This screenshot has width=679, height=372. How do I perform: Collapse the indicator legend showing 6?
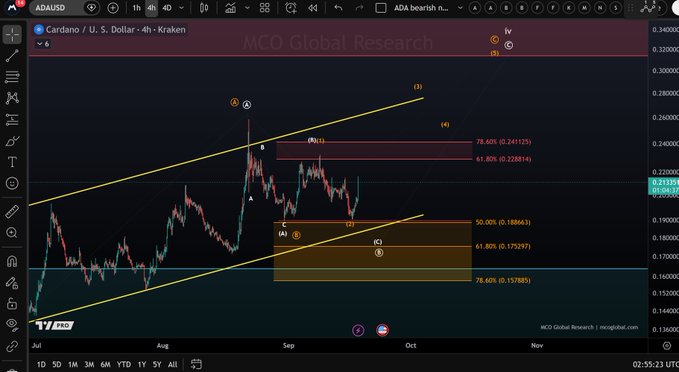pyautogui.click(x=43, y=44)
